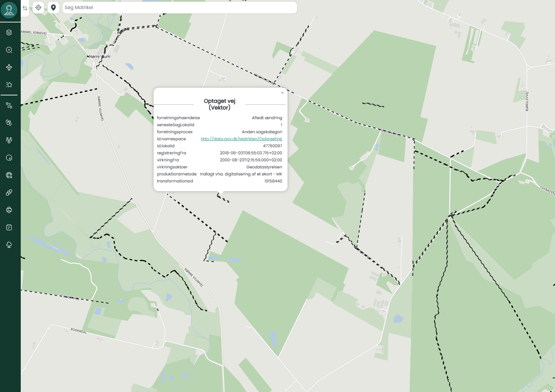Open the layers panel from the sidebar

point(9,32)
